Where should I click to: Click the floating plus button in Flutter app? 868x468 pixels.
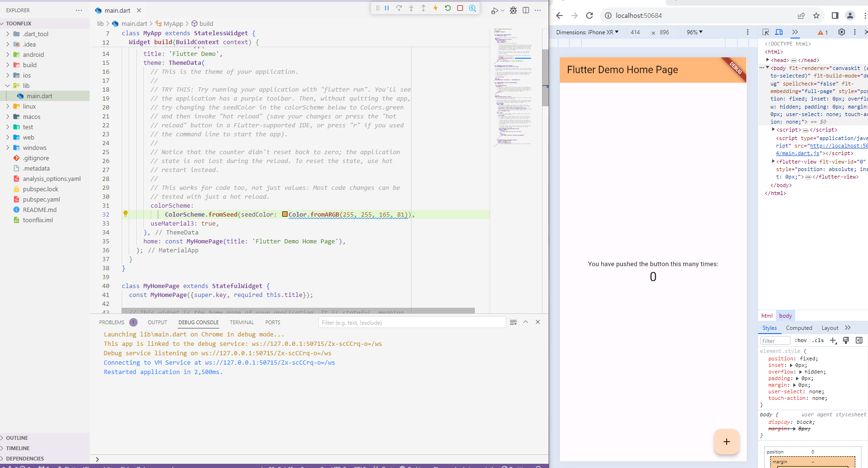point(726,442)
